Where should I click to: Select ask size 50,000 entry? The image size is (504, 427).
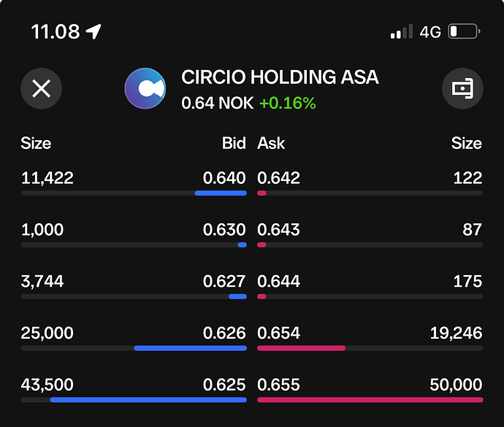(456, 385)
